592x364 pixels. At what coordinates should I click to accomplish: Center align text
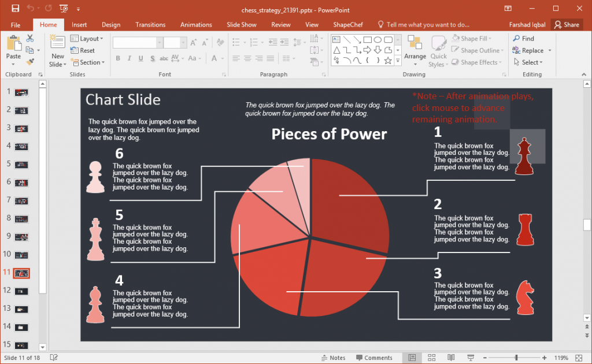tap(247, 58)
